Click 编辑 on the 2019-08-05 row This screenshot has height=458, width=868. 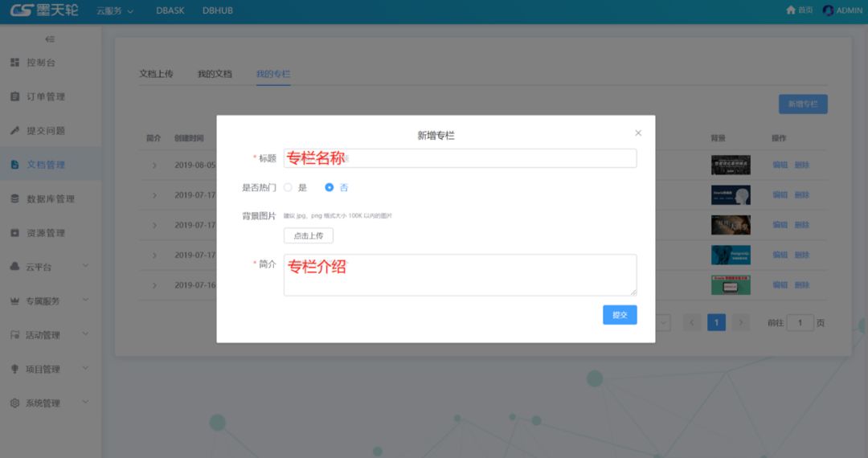coord(780,165)
